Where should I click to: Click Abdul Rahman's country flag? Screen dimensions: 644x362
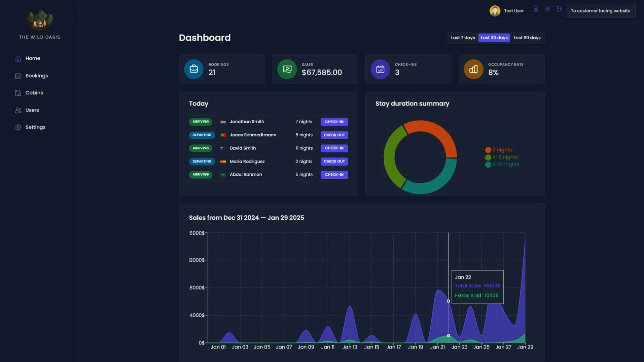coord(223,175)
